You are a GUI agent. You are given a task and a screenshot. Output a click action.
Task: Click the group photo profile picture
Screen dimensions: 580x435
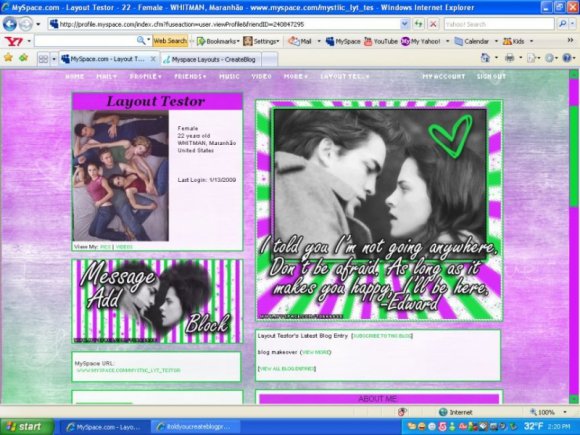coord(121,176)
